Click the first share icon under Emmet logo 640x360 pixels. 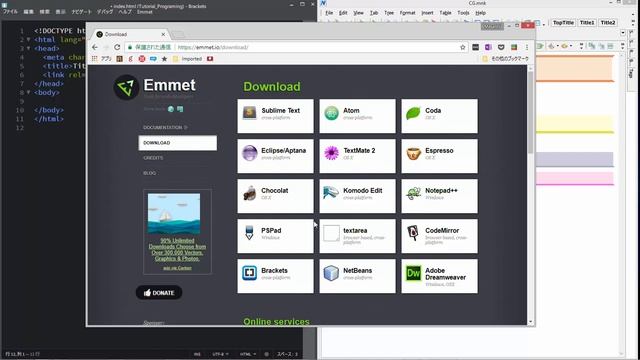(171, 109)
